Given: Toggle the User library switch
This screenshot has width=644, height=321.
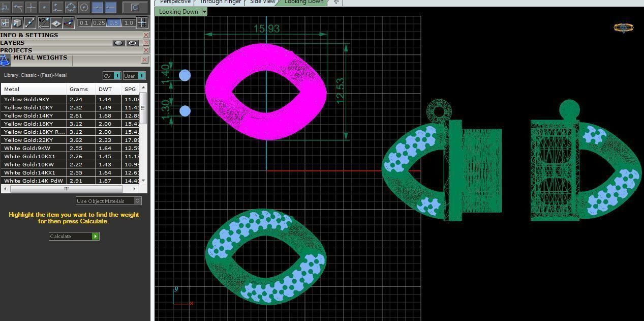Looking at the screenshot, I should [134, 76].
